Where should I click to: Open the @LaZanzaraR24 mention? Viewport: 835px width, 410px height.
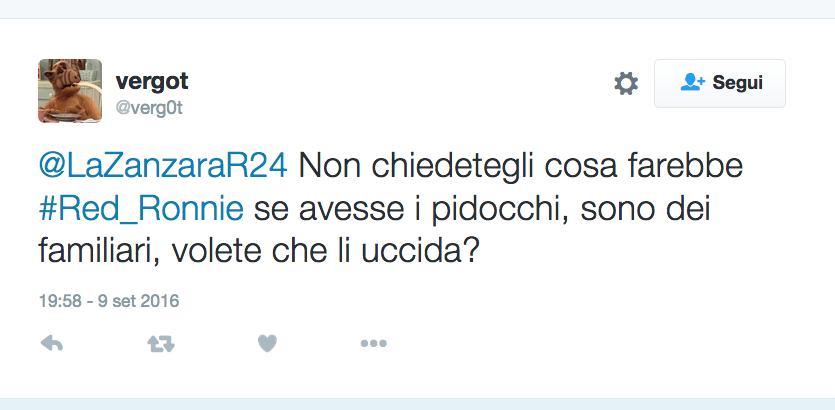(164, 167)
